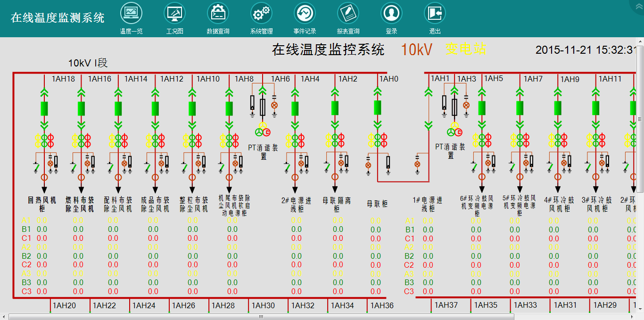The image size is (644, 320).
Task: Open 数据查询 data query
Action: 218,14
